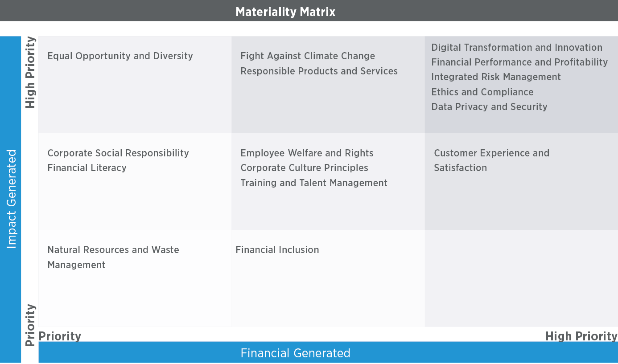This screenshot has width=618, height=364.
Task: Click Integrated Risk Management entry
Action: 496,77
